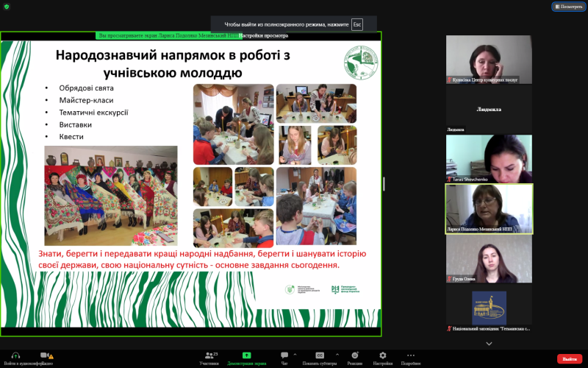Click the Esc key hint
Screen dimensions: 588x368
(357, 24)
